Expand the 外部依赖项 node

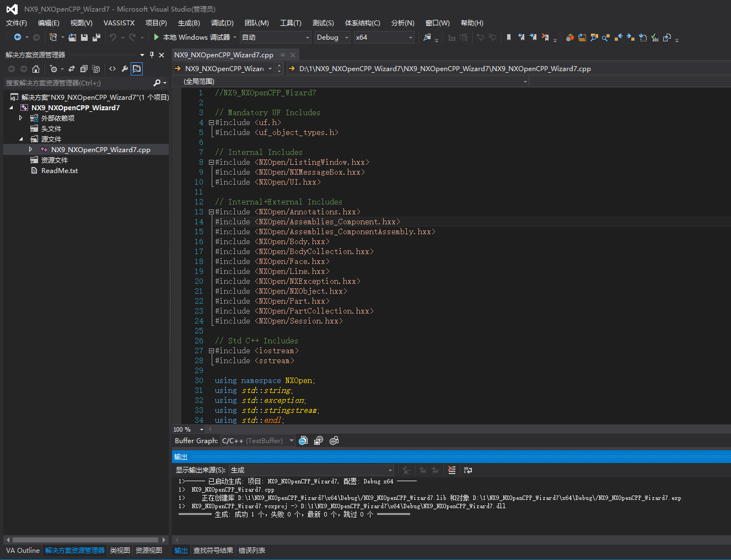click(21, 118)
